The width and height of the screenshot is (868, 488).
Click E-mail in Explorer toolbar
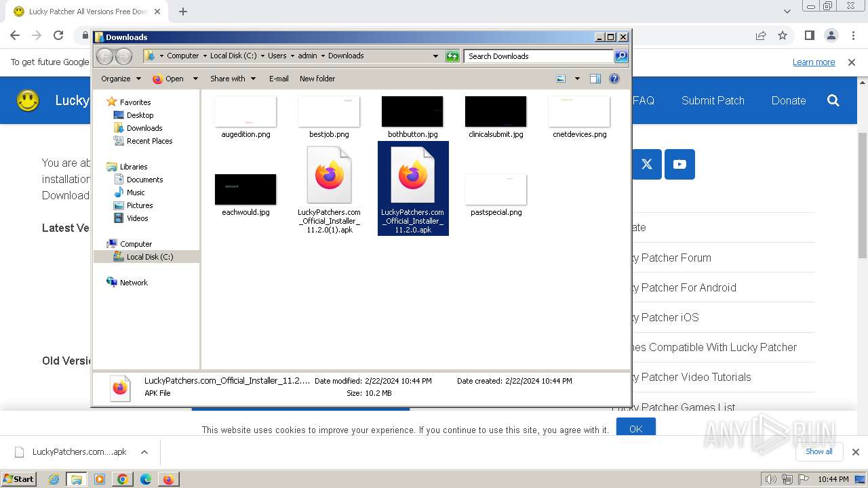pyautogui.click(x=279, y=79)
